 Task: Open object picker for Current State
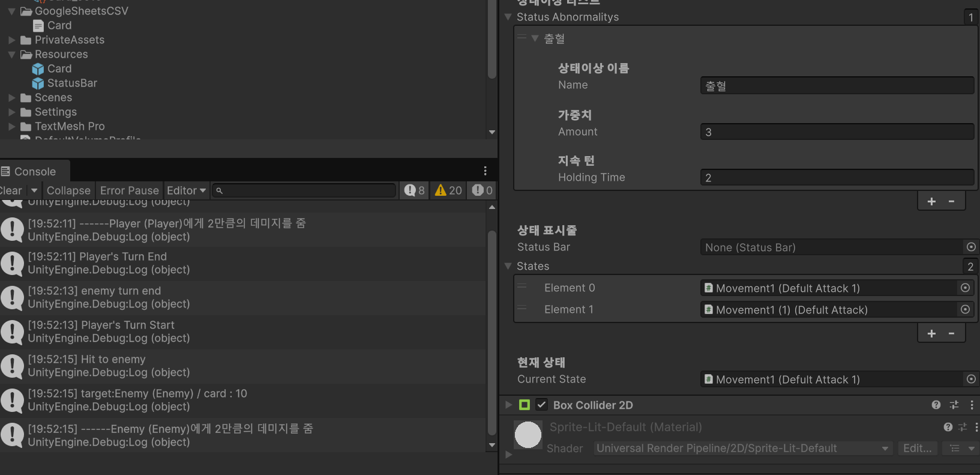(x=971, y=379)
